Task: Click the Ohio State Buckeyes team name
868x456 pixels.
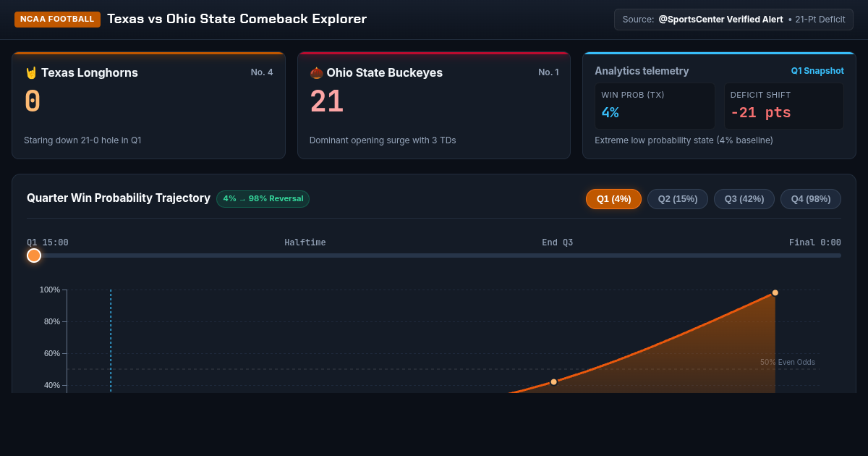Action: click(385, 72)
